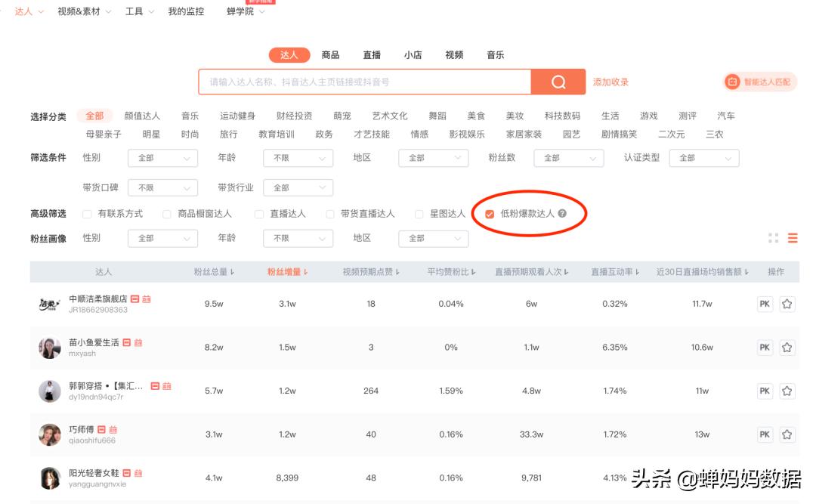
Task: Open the 带货口碑 dropdown
Action: pos(162,187)
